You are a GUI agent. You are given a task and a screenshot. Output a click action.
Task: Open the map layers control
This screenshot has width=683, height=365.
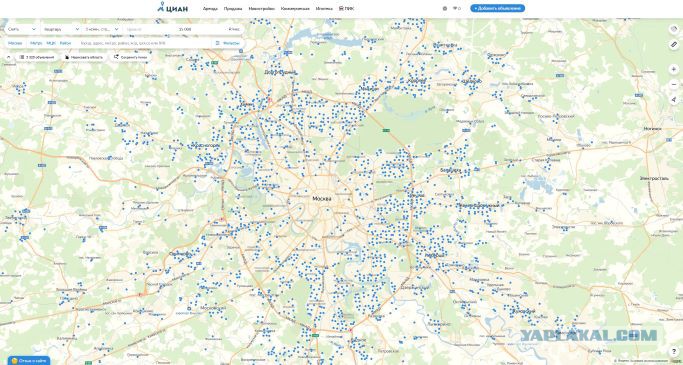point(674,29)
